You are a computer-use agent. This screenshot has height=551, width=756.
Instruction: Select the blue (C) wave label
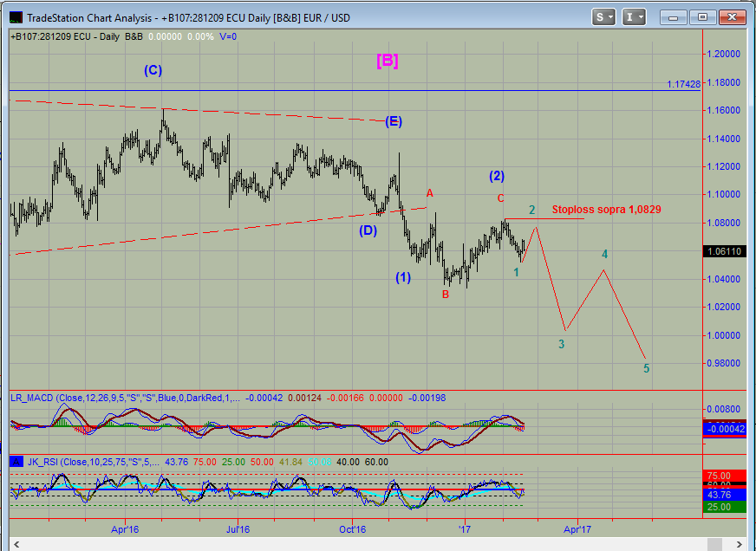153,70
